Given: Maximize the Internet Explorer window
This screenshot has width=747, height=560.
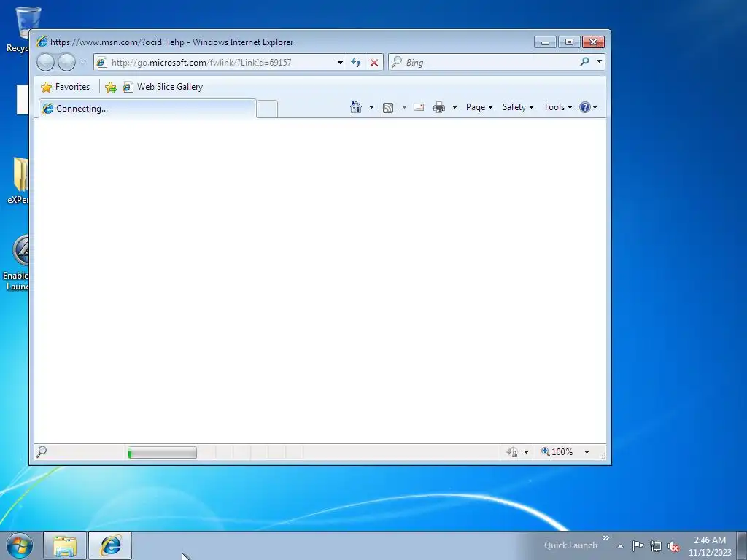Looking at the screenshot, I should click(569, 42).
